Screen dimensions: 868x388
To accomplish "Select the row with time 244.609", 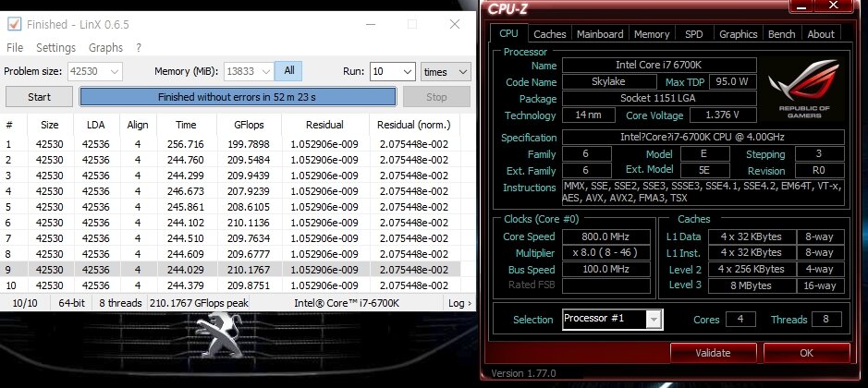I will coord(230,254).
